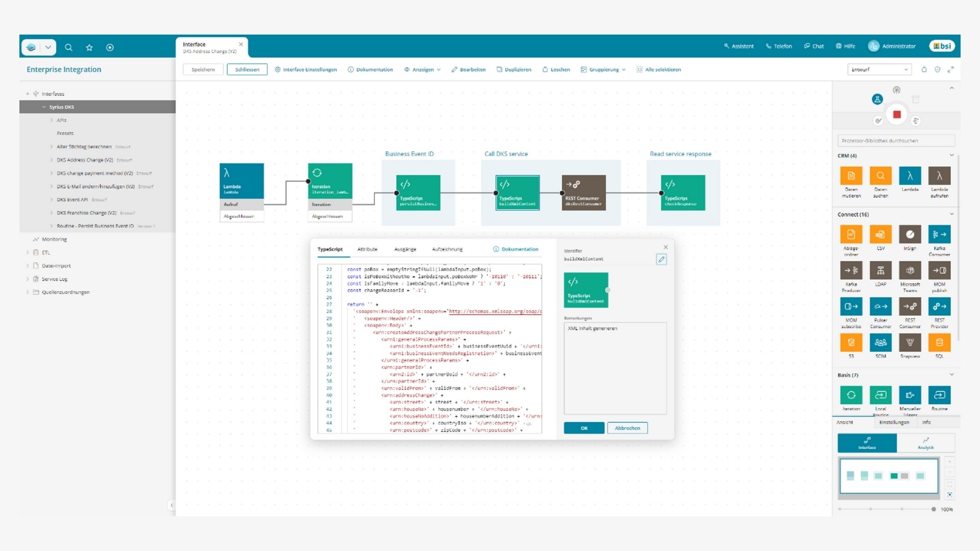Screen dimensions: 980x551
Task: Edit the identifier with pencil icon
Action: 661,259
